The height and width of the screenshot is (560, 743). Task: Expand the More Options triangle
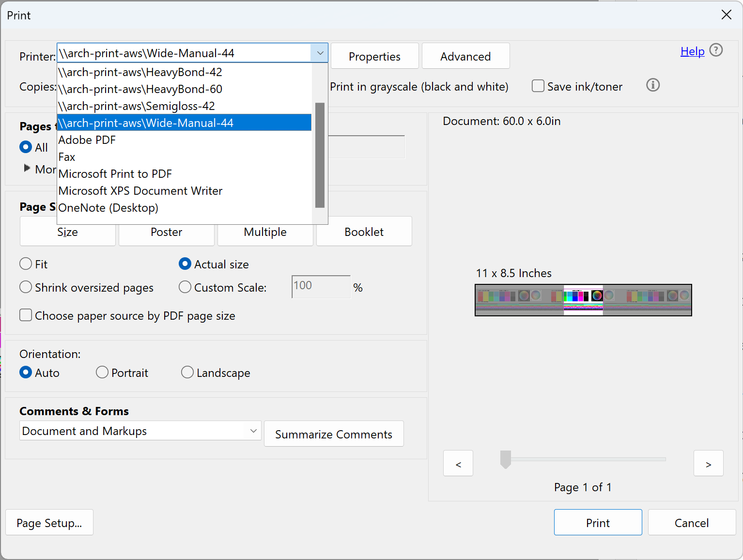(x=27, y=168)
